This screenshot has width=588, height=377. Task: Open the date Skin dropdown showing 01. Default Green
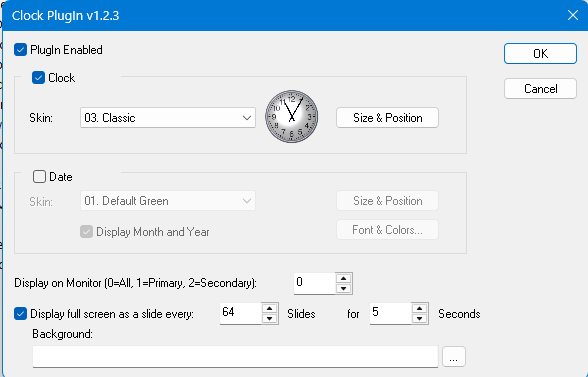click(168, 201)
